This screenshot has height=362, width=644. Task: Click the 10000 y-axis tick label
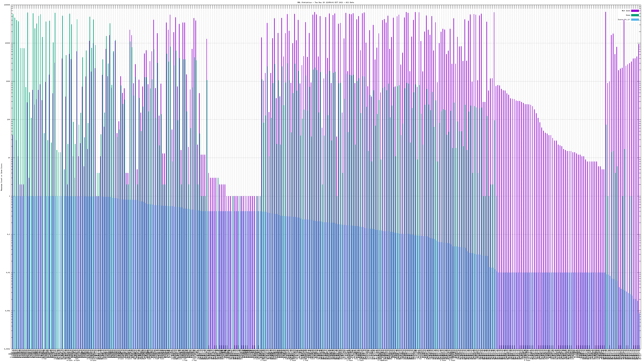point(7,43)
